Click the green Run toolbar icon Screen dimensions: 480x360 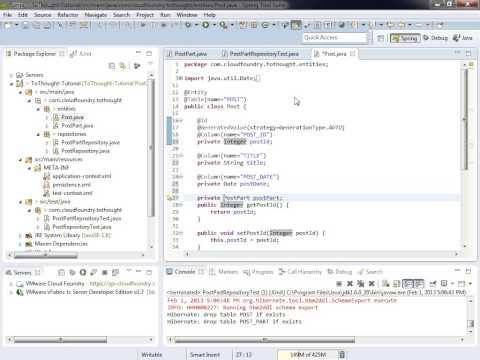coord(206,25)
